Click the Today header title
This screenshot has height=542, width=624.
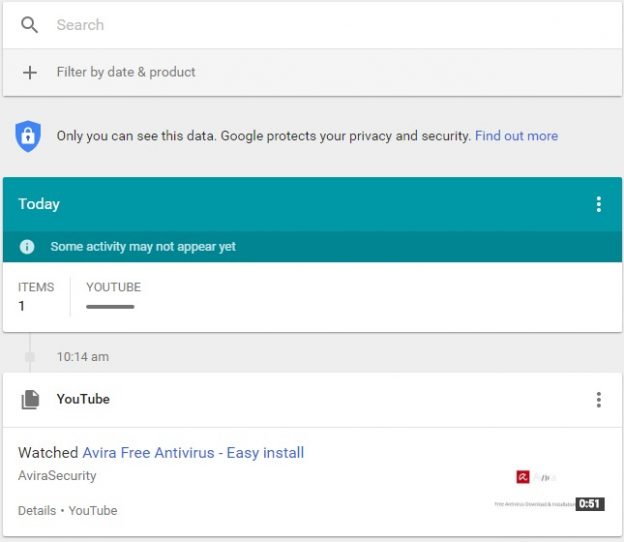(x=39, y=204)
